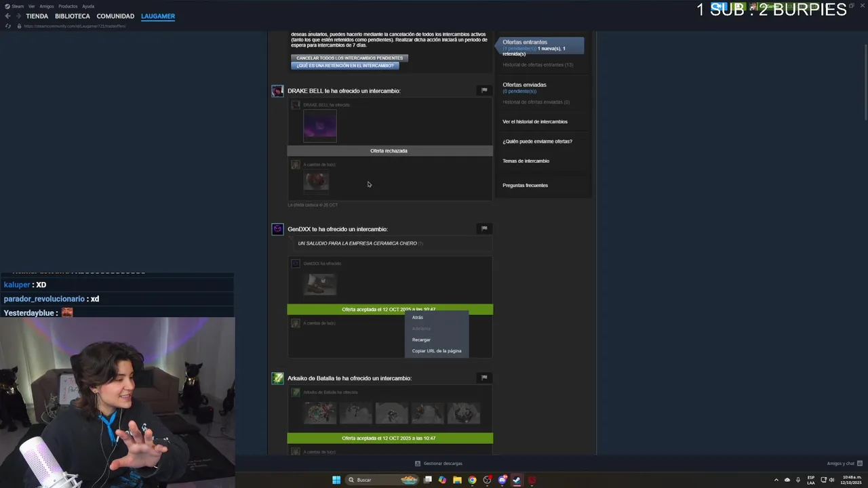Open DRAKE BELL's profile avatar
Viewport: 868px width, 488px height.
pyautogui.click(x=277, y=91)
